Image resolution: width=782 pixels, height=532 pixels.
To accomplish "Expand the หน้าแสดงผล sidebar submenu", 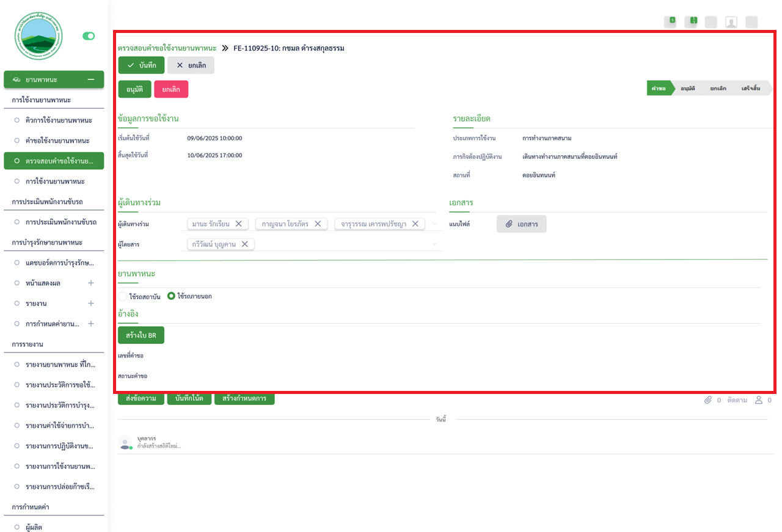I will 91,283.
